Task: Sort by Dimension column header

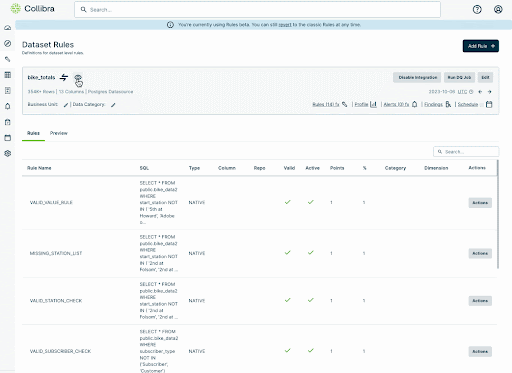Action: click(436, 168)
